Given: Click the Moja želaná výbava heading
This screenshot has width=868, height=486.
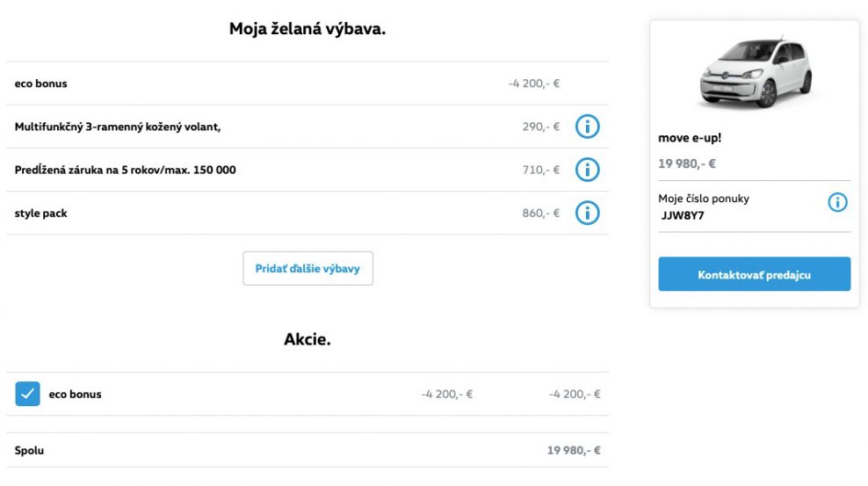Looking at the screenshot, I should click(x=307, y=29).
